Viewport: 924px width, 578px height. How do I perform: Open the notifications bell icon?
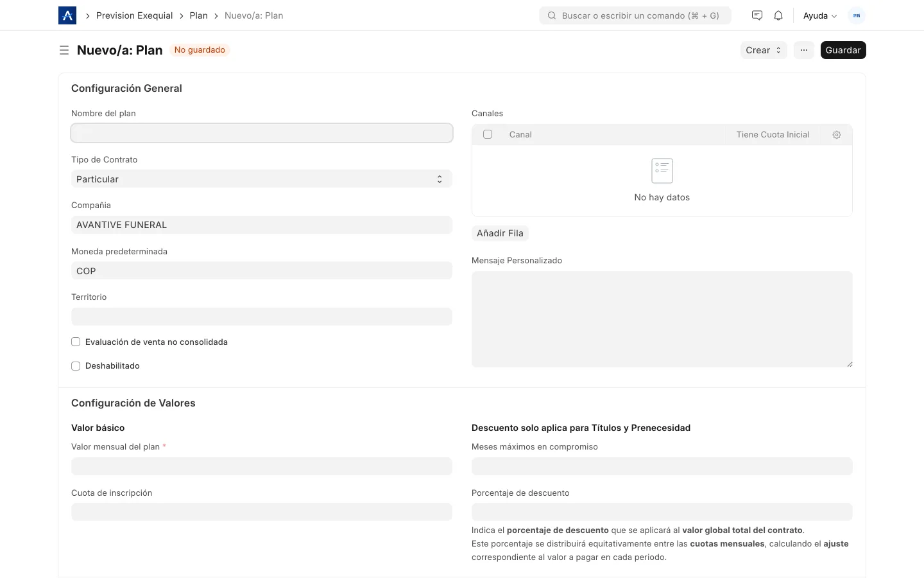coord(778,15)
